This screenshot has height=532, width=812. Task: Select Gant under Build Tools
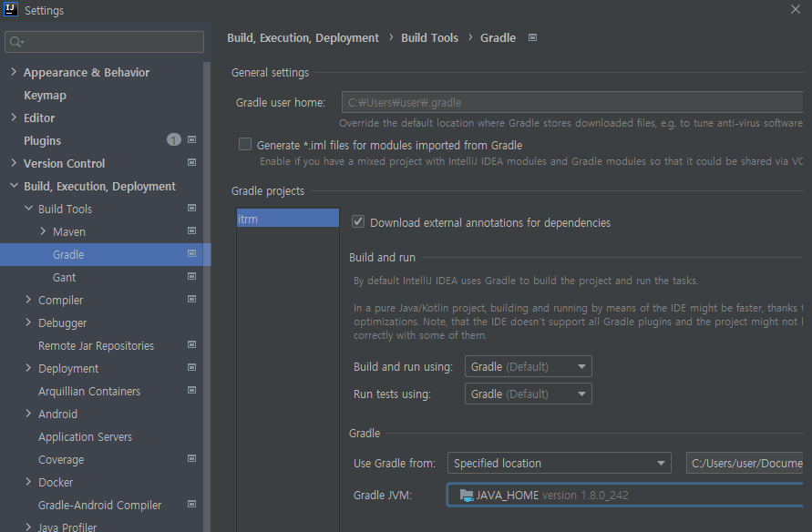[64, 277]
